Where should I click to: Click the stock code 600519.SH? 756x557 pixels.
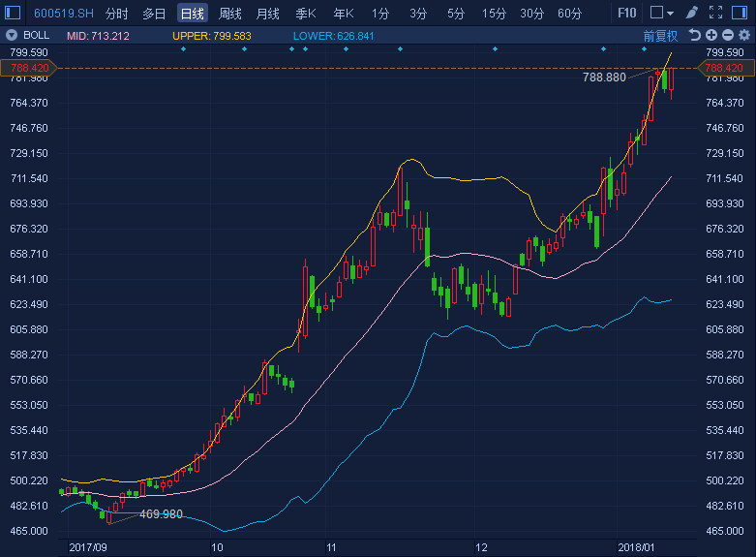coord(64,14)
